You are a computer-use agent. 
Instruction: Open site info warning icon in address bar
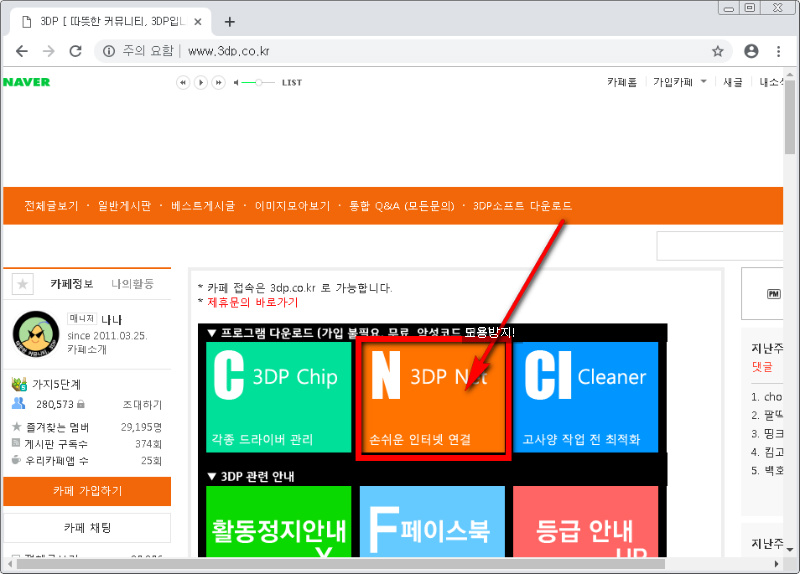(x=109, y=51)
